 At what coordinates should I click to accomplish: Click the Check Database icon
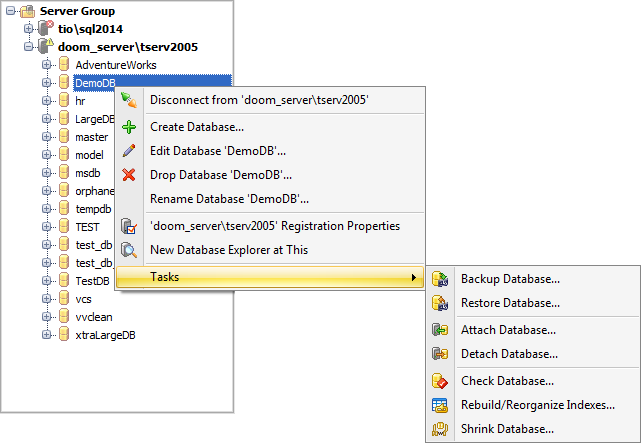439,381
